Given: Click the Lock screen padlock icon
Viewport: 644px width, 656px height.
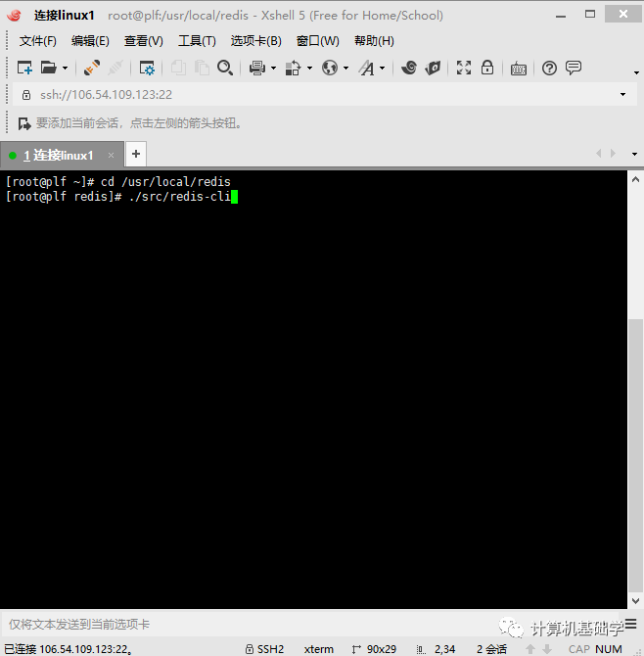Looking at the screenshot, I should click(487, 68).
